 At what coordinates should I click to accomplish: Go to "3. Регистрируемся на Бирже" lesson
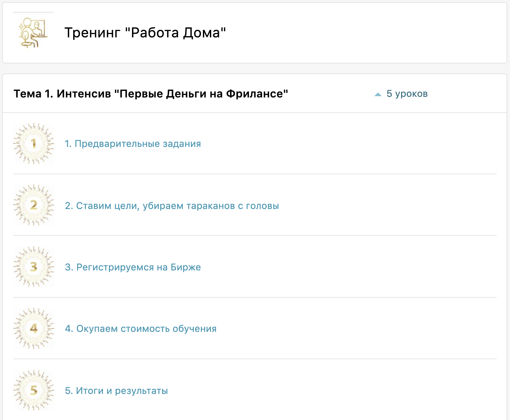pos(133,267)
